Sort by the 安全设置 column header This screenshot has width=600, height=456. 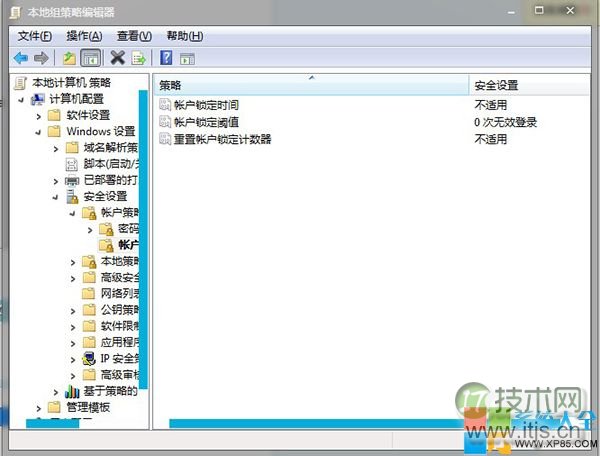[x=529, y=85]
